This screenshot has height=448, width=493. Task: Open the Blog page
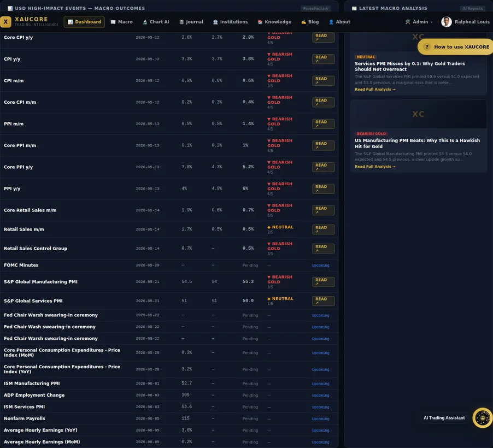310,22
